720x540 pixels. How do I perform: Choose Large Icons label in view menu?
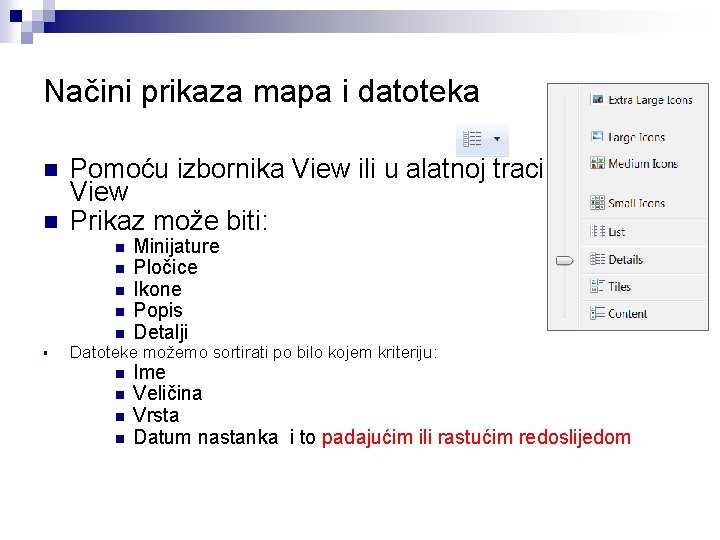point(636,137)
